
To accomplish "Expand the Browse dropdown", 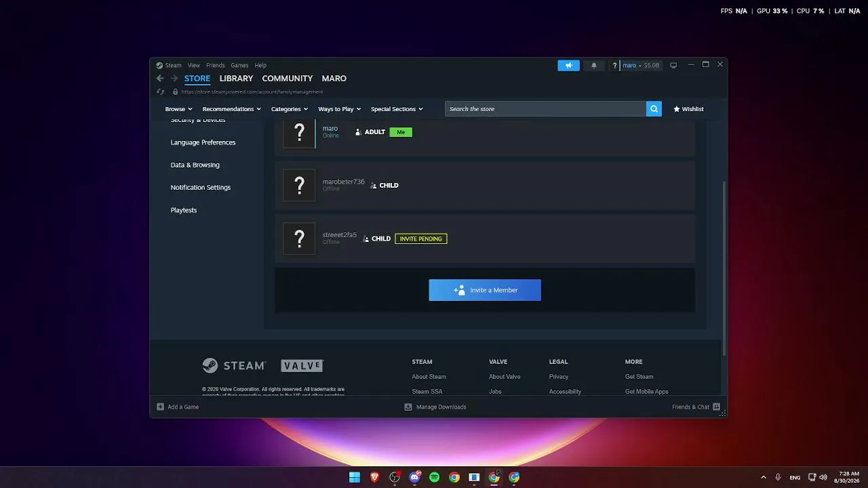I will (178, 109).
